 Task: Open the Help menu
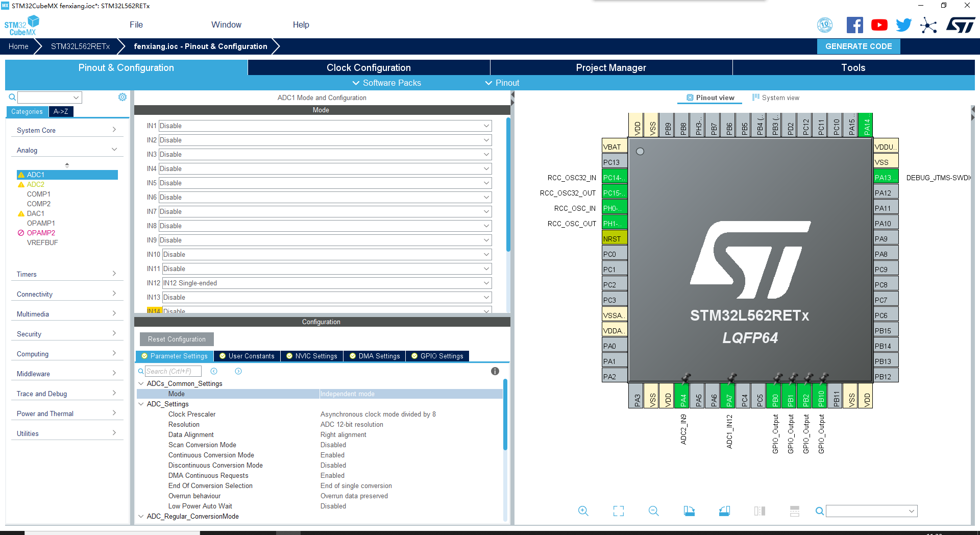[301, 25]
